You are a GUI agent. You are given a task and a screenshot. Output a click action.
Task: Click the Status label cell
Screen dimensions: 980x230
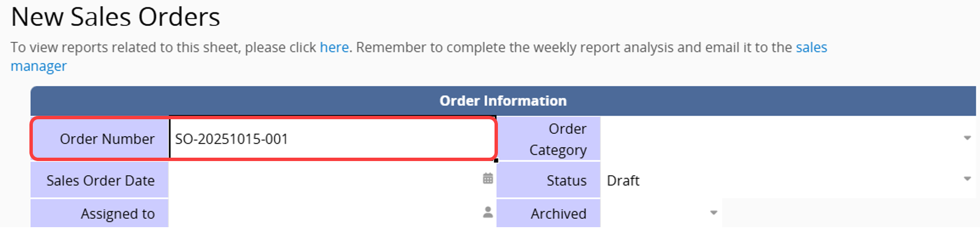point(548,180)
